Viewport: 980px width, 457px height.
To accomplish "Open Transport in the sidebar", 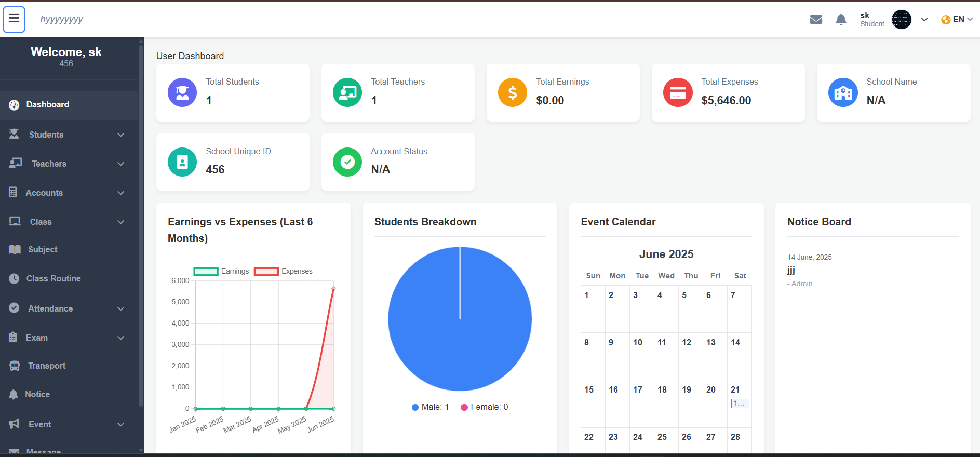I will point(69,366).
